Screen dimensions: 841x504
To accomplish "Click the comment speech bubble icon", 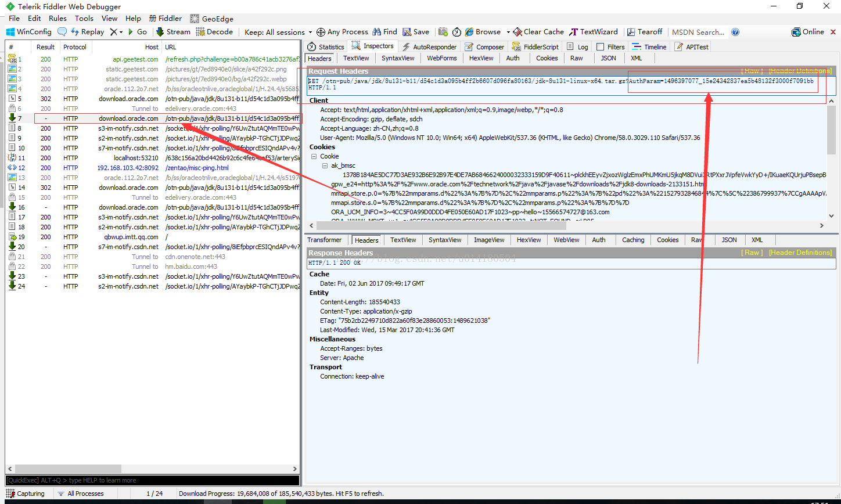I will tap(62, 32).
